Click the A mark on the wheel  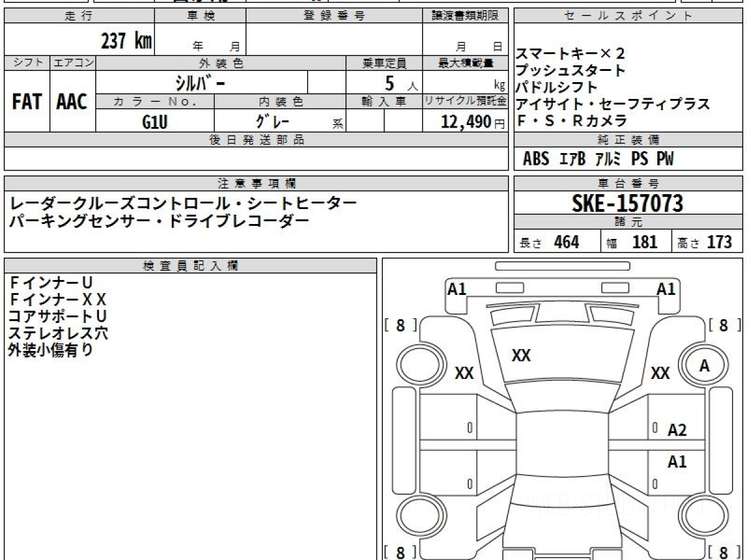[x=704, y=366]
